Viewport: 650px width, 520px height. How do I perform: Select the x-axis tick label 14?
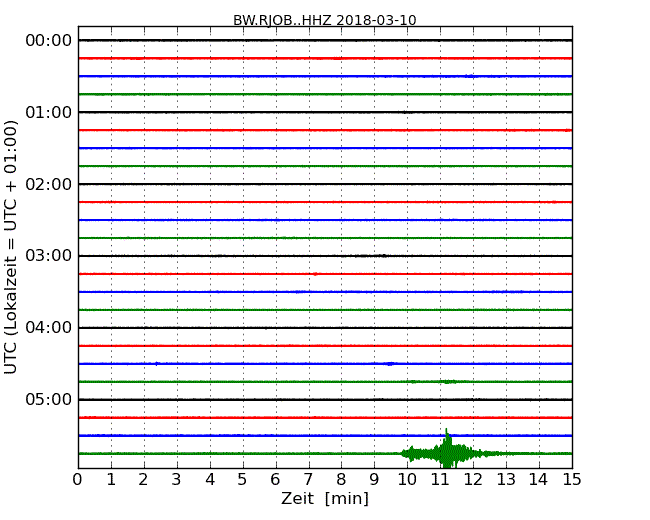coord(539,479)
